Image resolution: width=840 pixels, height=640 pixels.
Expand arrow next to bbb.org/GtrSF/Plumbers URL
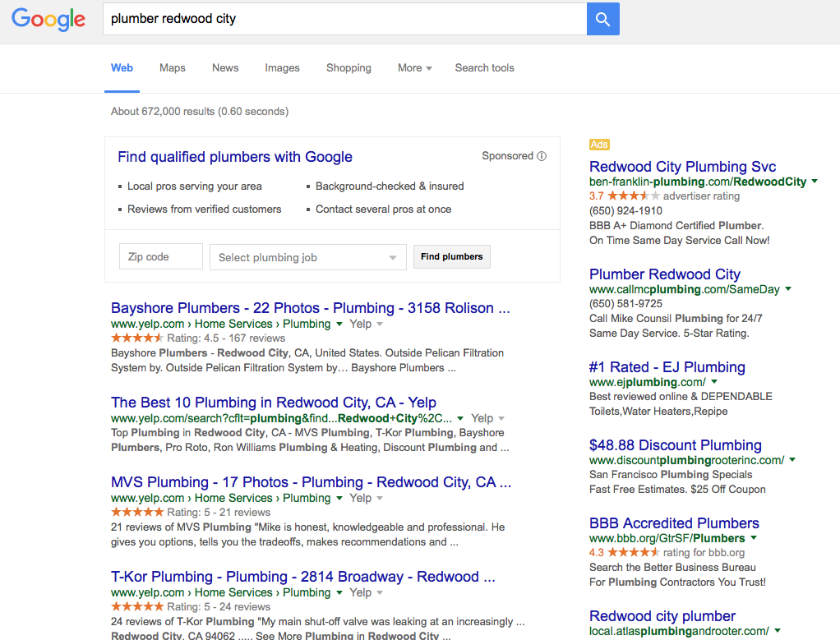[x=754, y=537]
